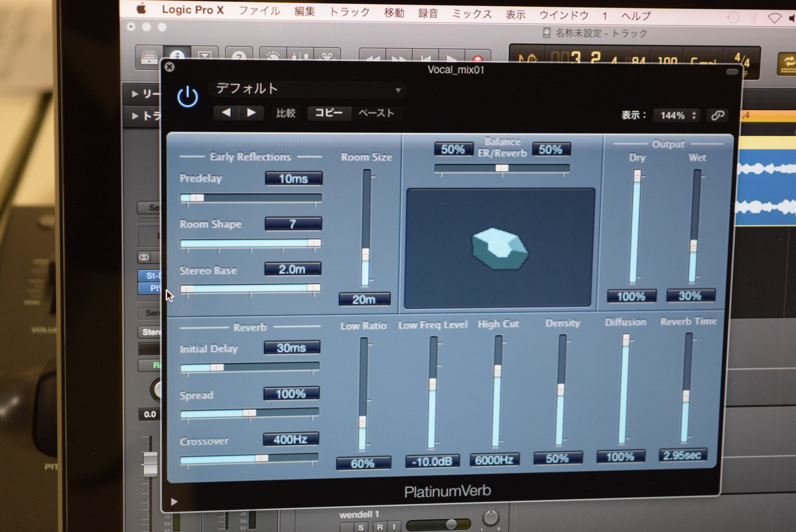Adjust the Crossover slider
This screenshot has width=796, height=532.
(249, 459)
